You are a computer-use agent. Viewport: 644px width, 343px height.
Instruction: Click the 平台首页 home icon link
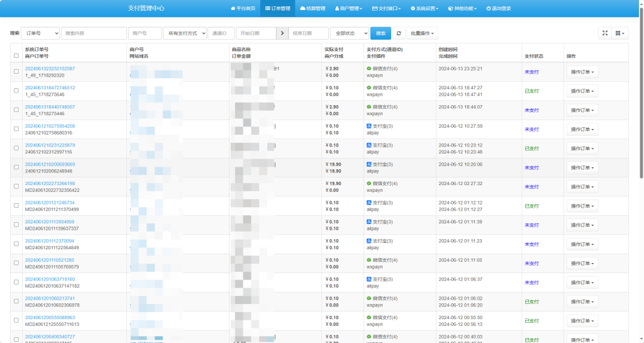[233, 9]
